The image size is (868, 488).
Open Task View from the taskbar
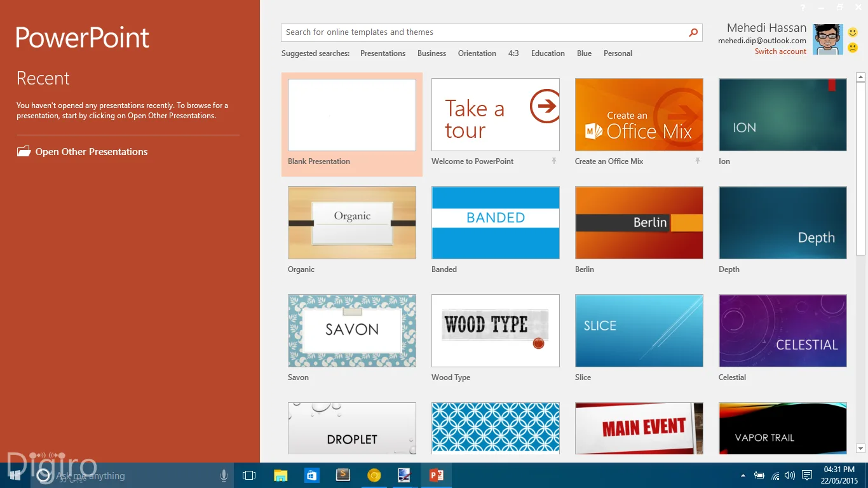pyautogui.click(x=249, y=475)
